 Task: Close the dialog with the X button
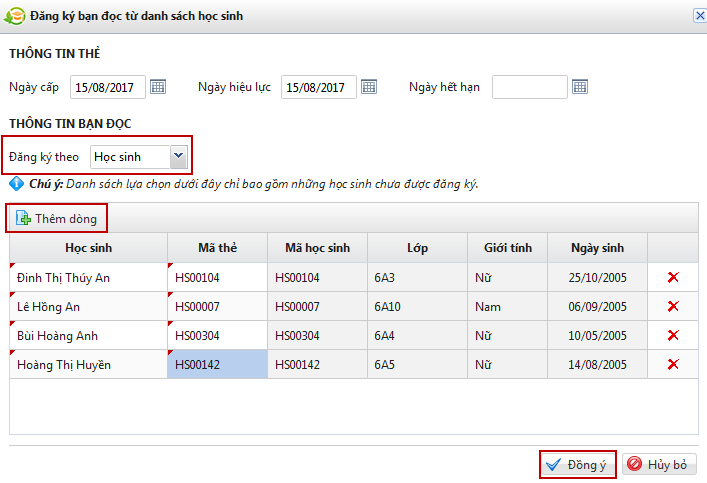698,15
